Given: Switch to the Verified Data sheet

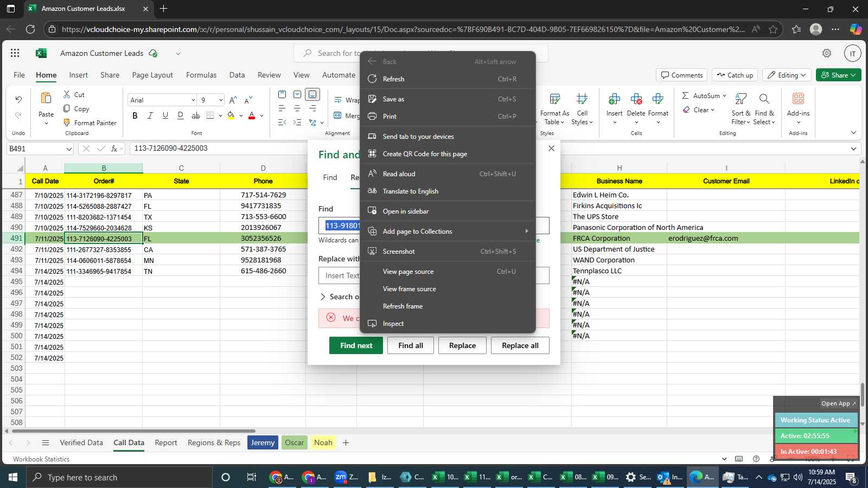Looking at the screenshot, I should tap(81, 442).
